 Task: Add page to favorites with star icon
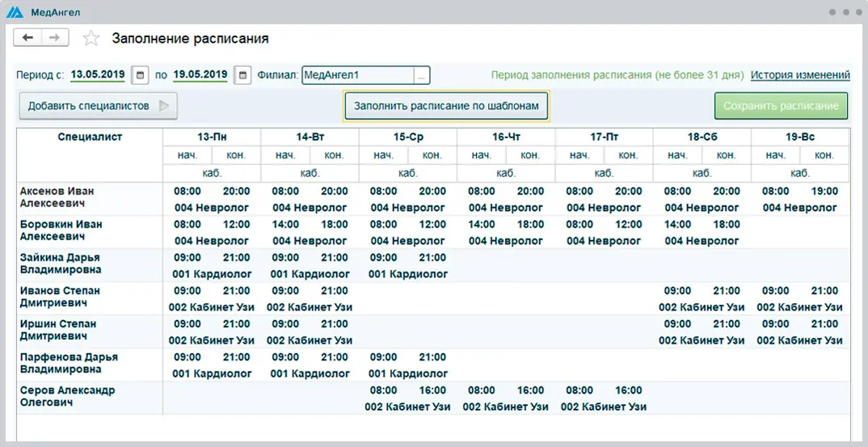[x=91, y=38]
